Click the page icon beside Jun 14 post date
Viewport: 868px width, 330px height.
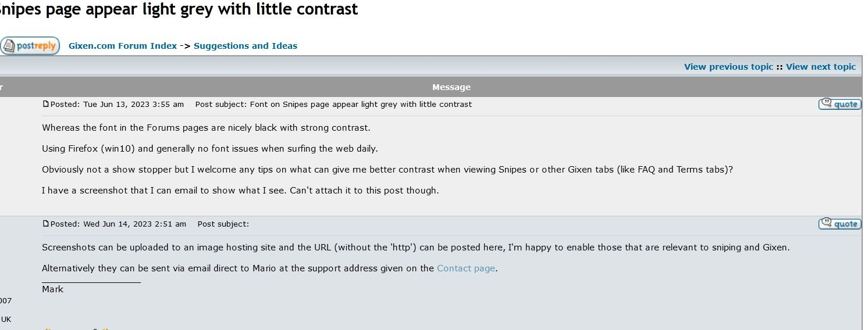pos(46,224)
